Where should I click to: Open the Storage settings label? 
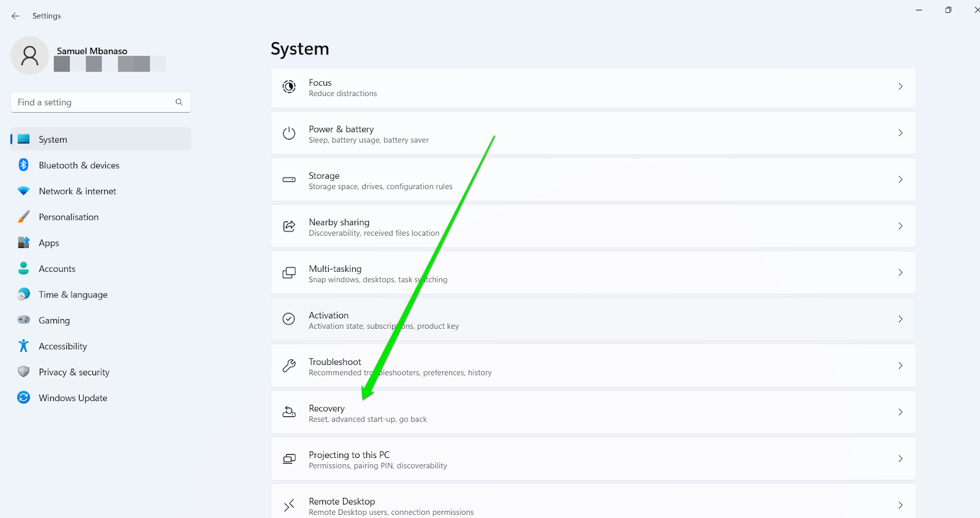(324, 176)
